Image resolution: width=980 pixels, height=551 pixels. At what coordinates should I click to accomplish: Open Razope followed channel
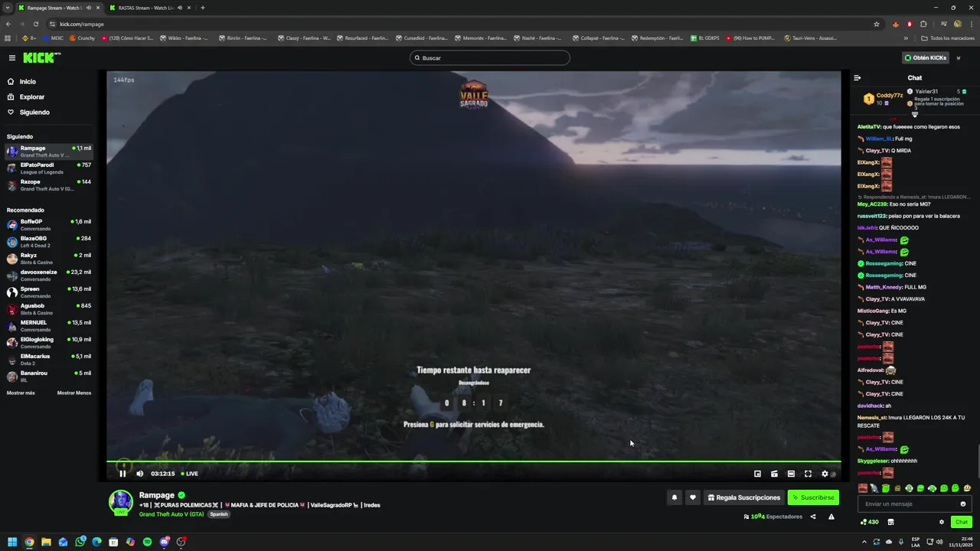point(49,185)
